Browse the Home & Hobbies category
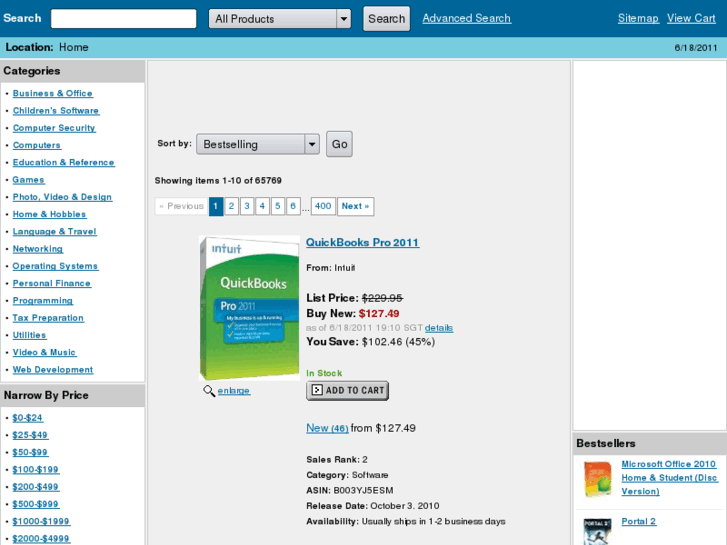 (x=50, y=214)
